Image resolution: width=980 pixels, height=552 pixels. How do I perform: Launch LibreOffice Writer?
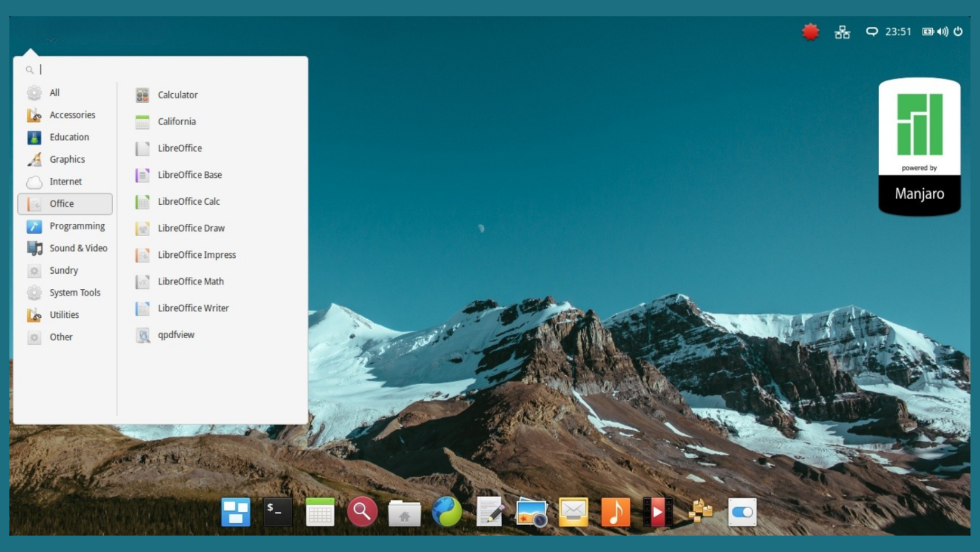click(193, 308)
